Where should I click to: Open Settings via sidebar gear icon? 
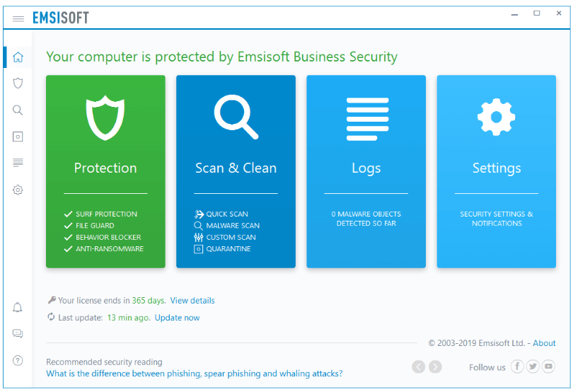coord(18,190)
